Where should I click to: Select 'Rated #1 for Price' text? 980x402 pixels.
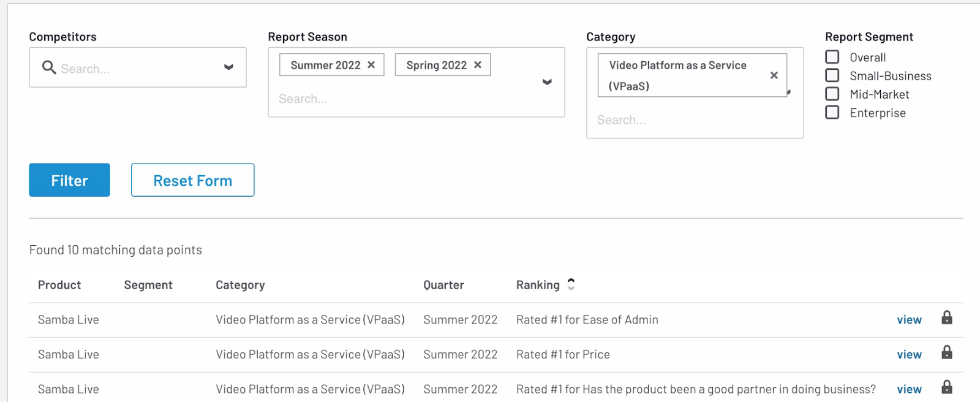(563, 355)
